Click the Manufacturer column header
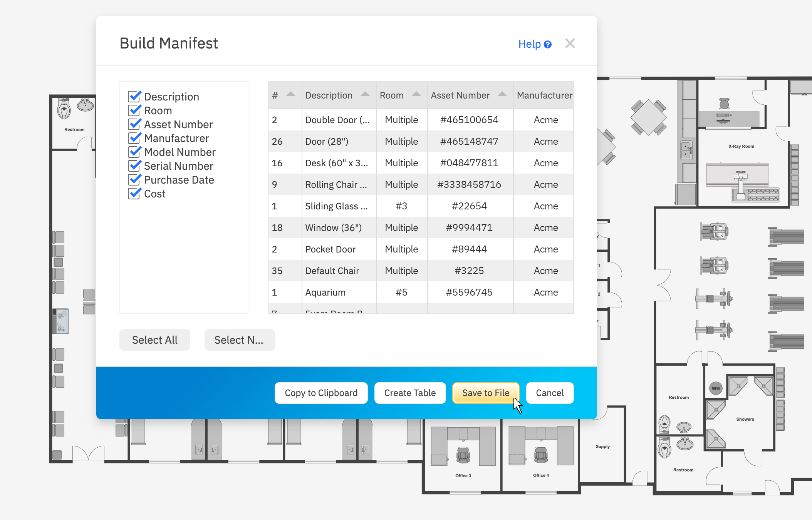Image resolution: width=812 pixels, height=520 pixels. (x=544, y=95)
